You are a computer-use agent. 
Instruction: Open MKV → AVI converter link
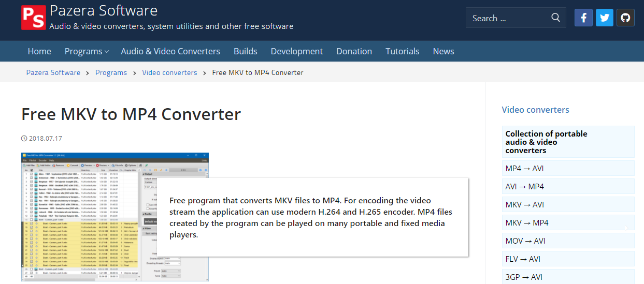568,204
